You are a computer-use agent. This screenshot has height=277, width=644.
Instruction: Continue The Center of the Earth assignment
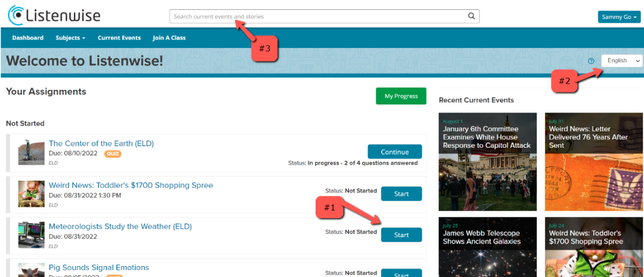point(395,152)
